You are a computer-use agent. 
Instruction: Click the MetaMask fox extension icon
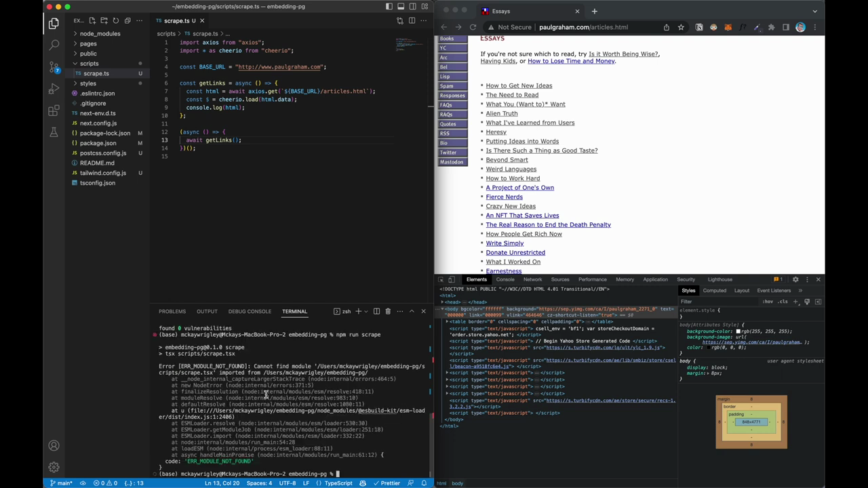(x=728, y=27)
